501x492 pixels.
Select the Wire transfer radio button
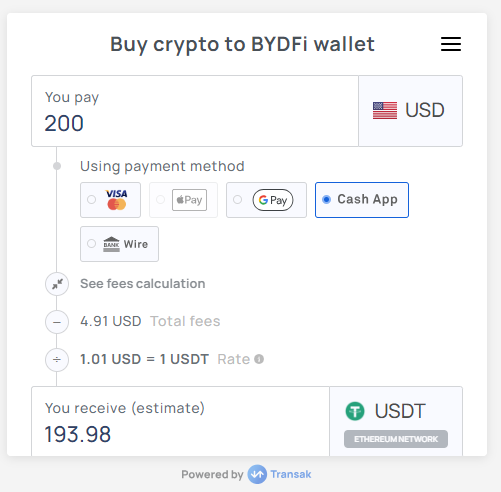point(92,244)
